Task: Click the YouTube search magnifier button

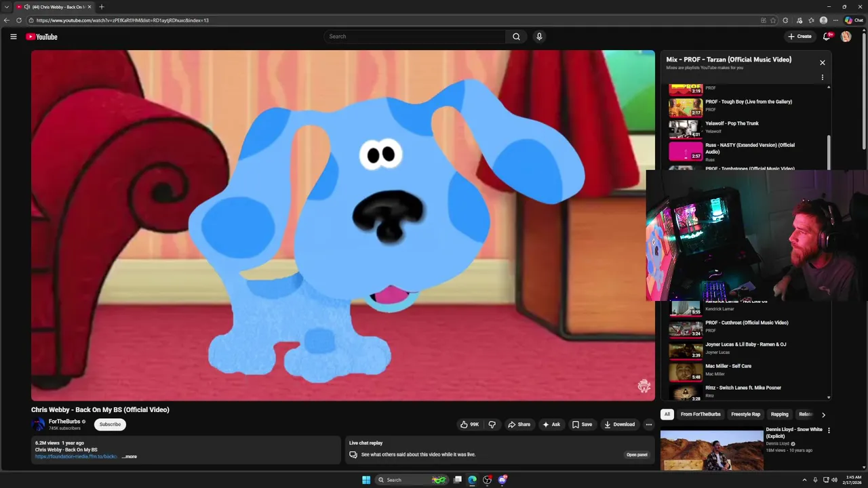Action: click(516, 37)
